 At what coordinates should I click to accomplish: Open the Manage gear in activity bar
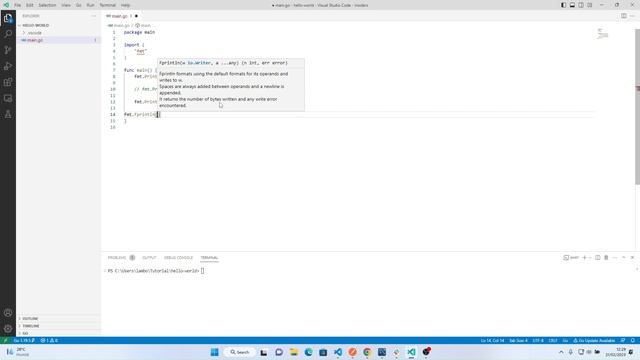(x=8, y=329)
